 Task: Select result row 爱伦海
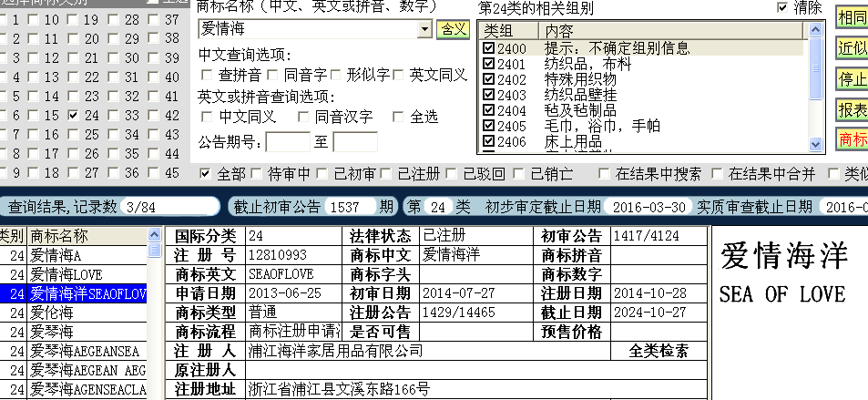[73, 313]
